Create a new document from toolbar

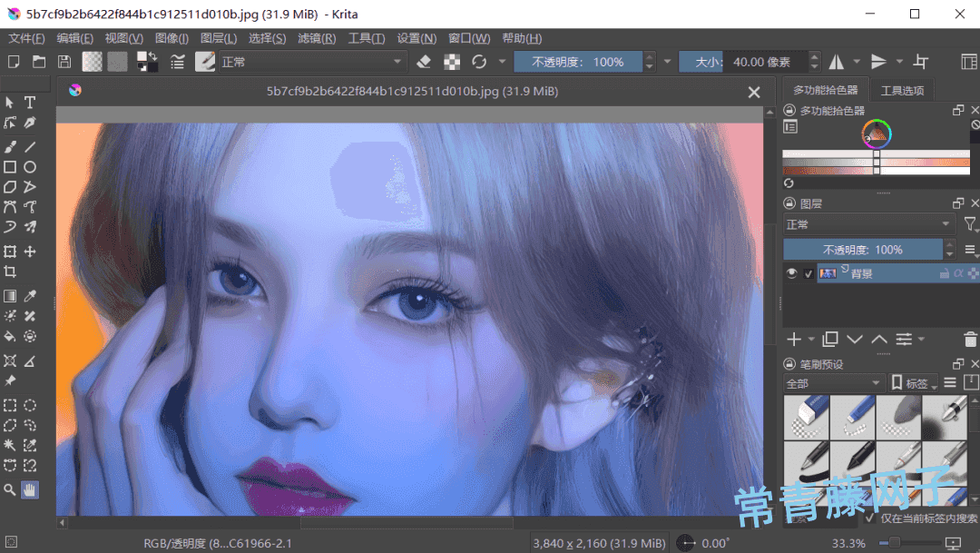[x=13, y=62]
